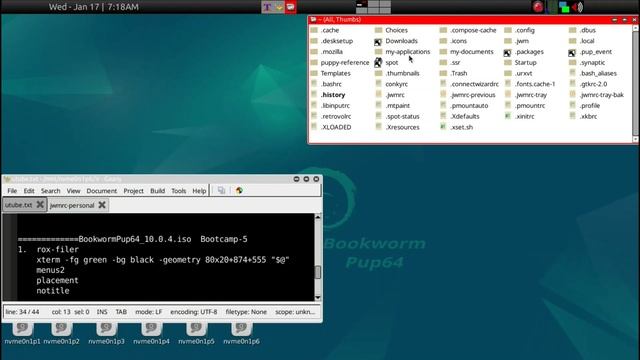Open the .xinitrc file
The height and width of the screenshot is (360, 640).
[520, 116]
